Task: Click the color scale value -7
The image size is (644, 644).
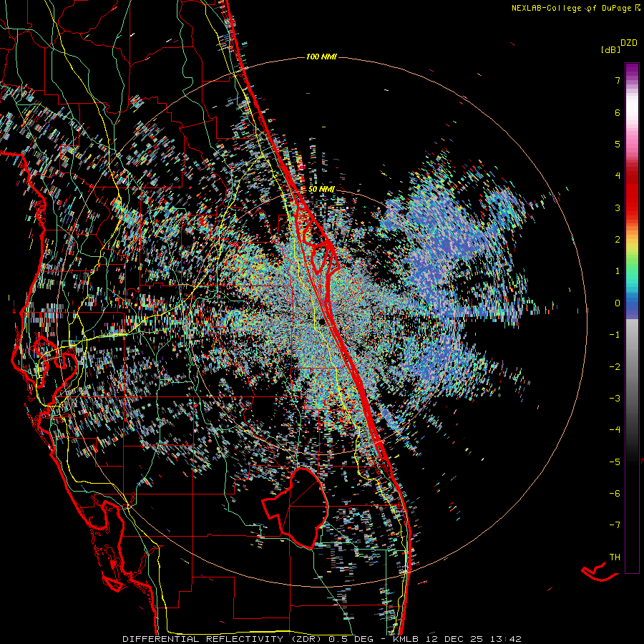Action: pos(615,525)
